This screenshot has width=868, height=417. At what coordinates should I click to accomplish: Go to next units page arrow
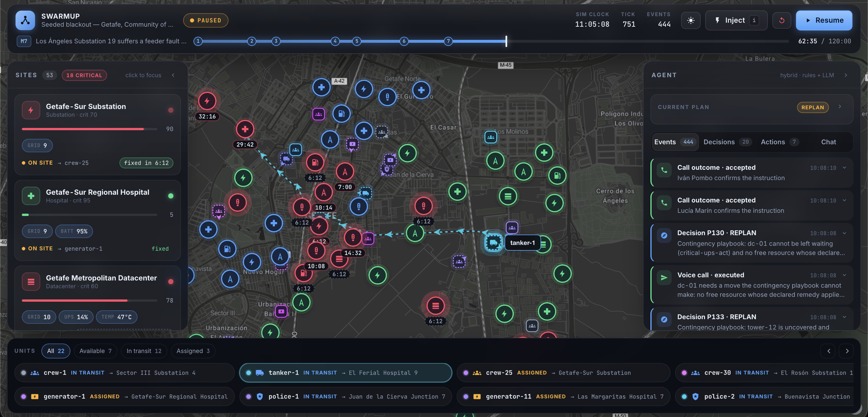847,351
